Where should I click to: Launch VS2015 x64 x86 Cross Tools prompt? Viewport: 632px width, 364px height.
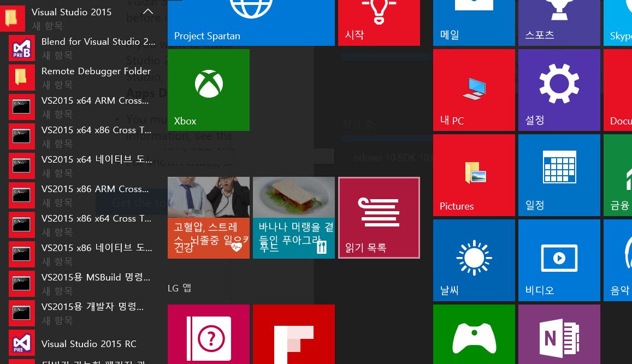[x=84, y=136]
